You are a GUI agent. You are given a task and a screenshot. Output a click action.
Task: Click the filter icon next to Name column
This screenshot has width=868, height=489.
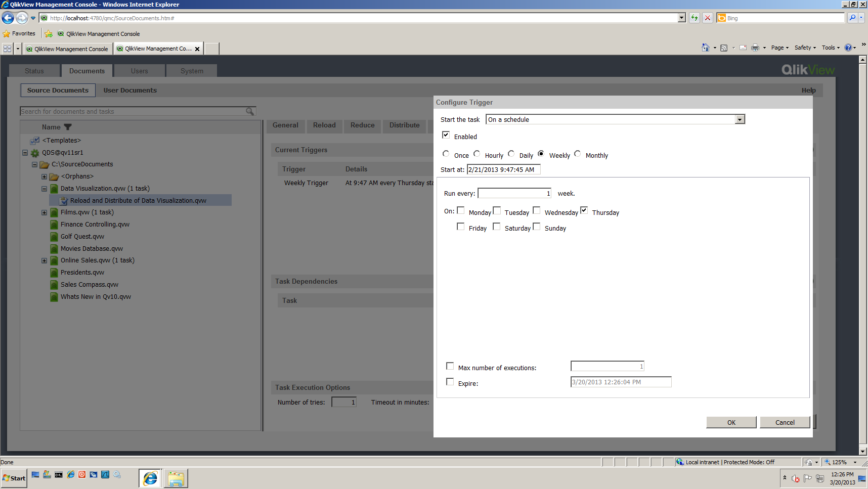(x=68, y=127)
